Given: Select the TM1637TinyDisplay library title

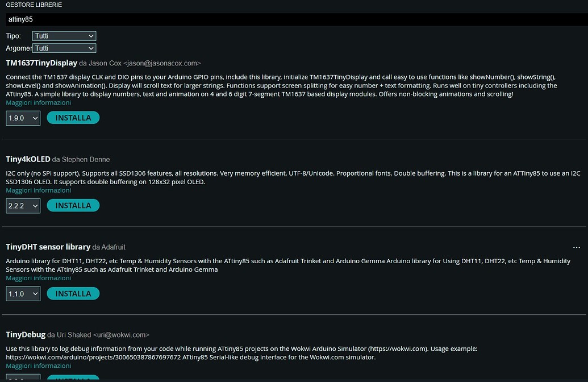Looking at the screenshot, I should [41, 63].
